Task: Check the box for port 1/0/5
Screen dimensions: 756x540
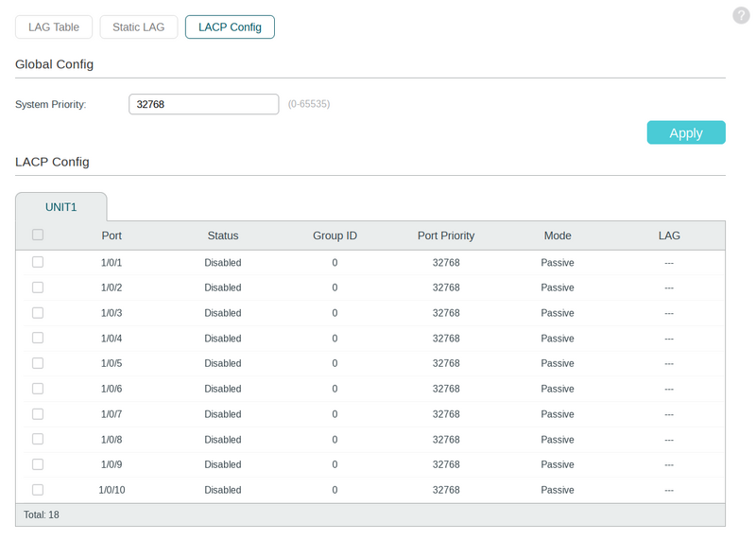Action: pos(38,363)
